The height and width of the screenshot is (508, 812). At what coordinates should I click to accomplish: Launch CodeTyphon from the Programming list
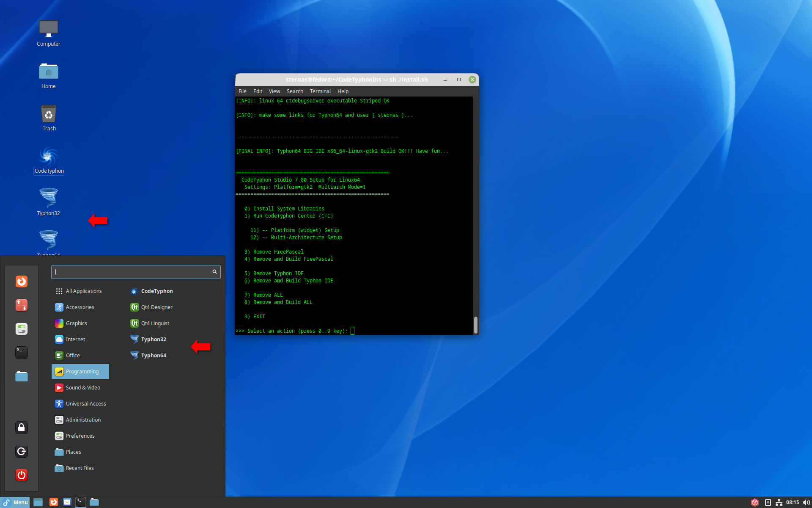(151, 291)
